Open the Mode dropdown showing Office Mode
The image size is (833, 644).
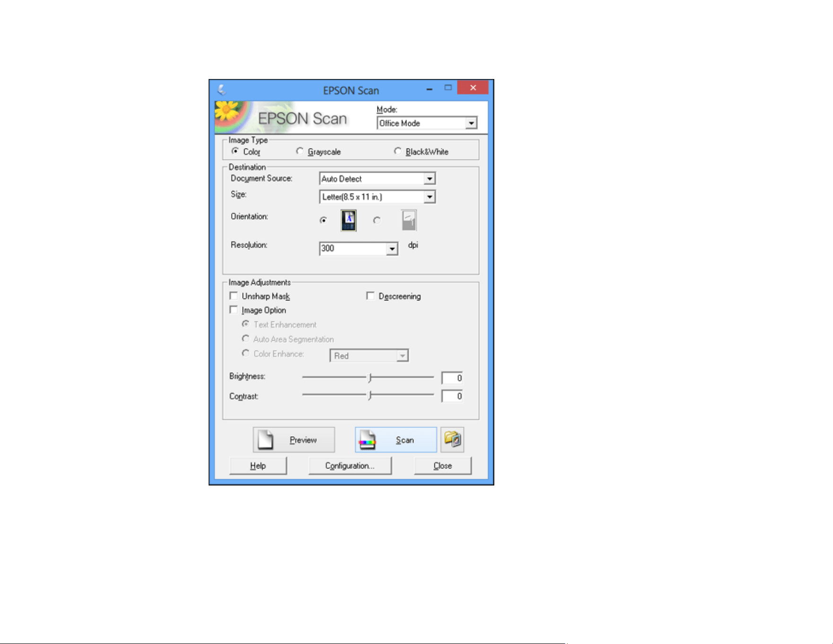(427, 123)
